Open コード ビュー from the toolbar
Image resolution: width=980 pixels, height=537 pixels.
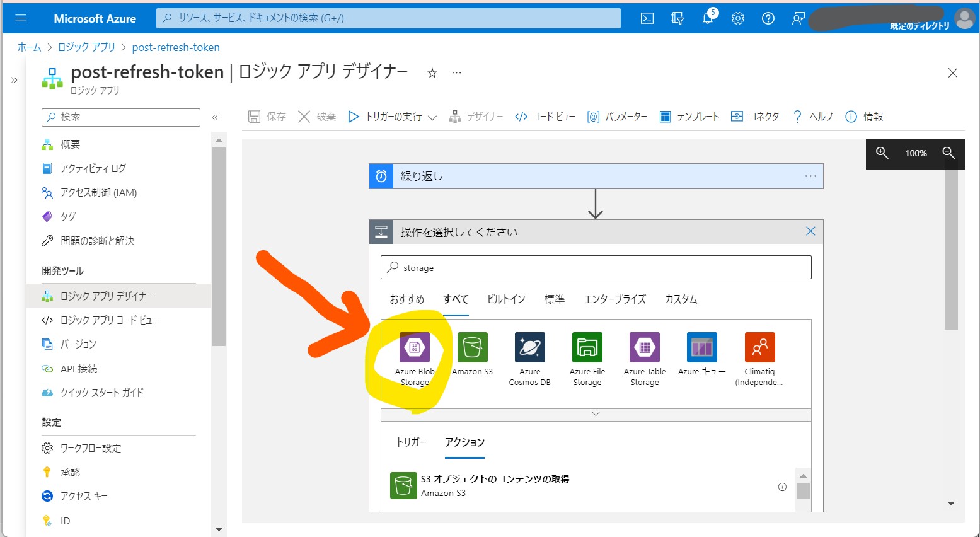pos(545,117)
